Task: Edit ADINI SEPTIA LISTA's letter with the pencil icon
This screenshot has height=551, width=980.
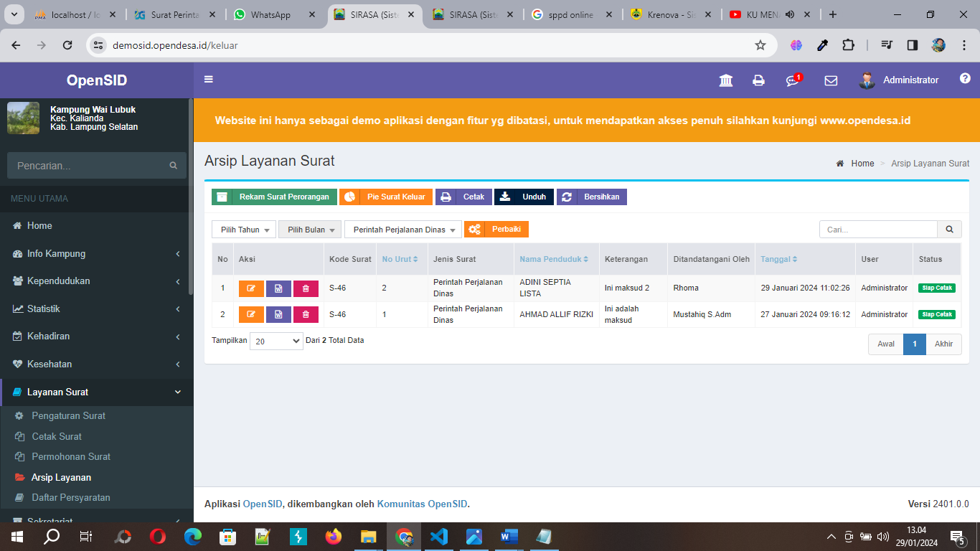Action: (x=250, y=288)
